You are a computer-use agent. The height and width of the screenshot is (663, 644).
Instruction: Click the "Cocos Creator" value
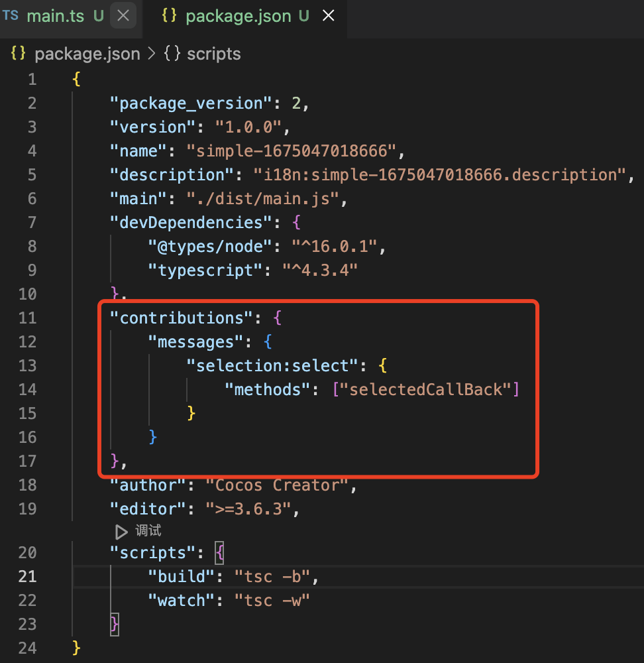[277, 485]
